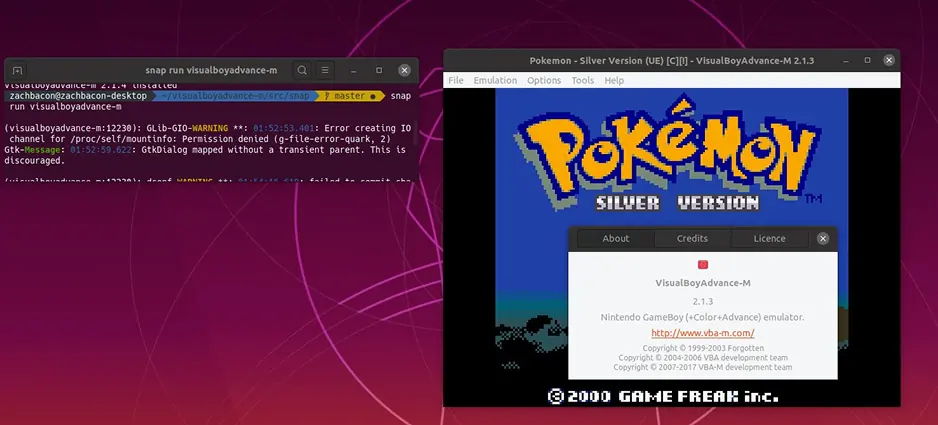The width and height of the screenshot is (938, 425).
Task: Click the VisualBoyAdvance-M window title bar text
Action: 672,60
